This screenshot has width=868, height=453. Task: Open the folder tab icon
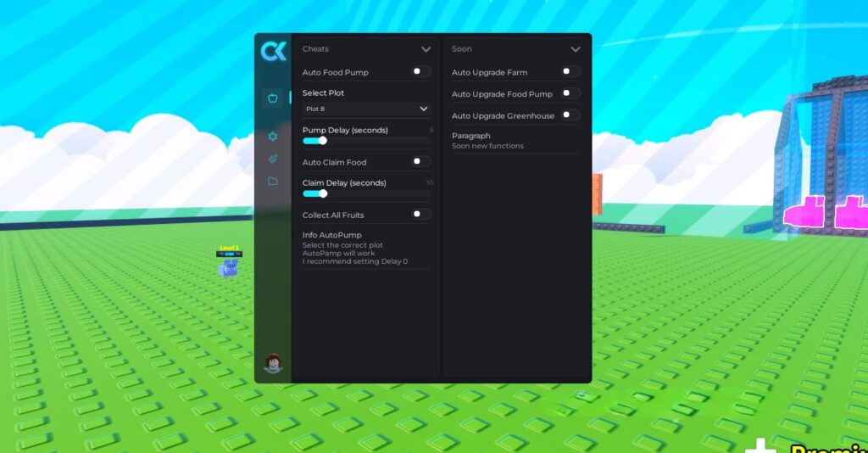coord(272,181)
